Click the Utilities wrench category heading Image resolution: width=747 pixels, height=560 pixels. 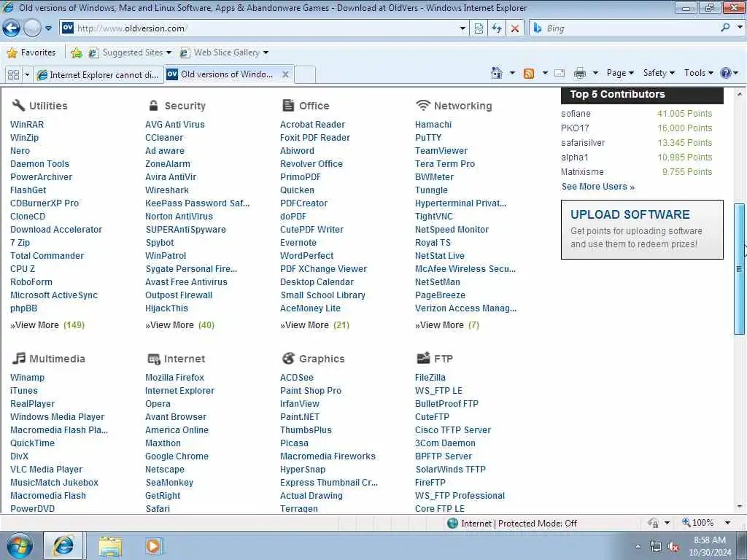click(x=39, y=105)
